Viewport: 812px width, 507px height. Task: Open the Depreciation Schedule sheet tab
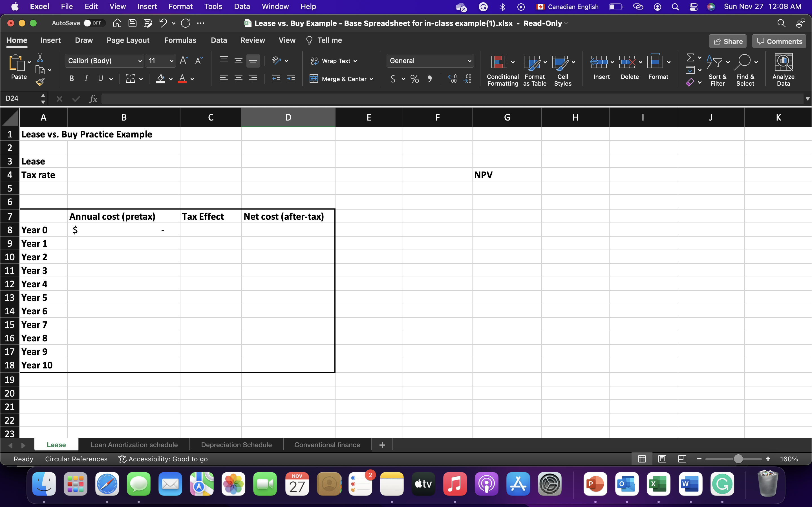(x=236, y=445)
